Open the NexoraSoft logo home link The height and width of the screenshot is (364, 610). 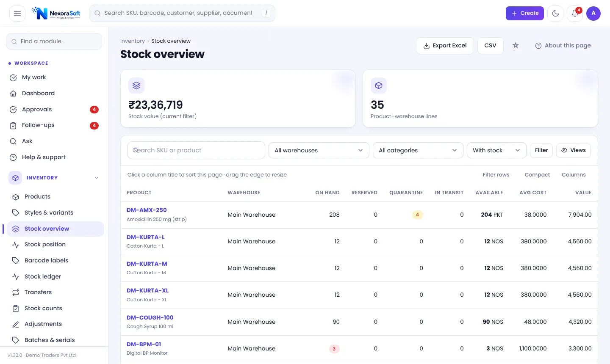tap(56, 14)
